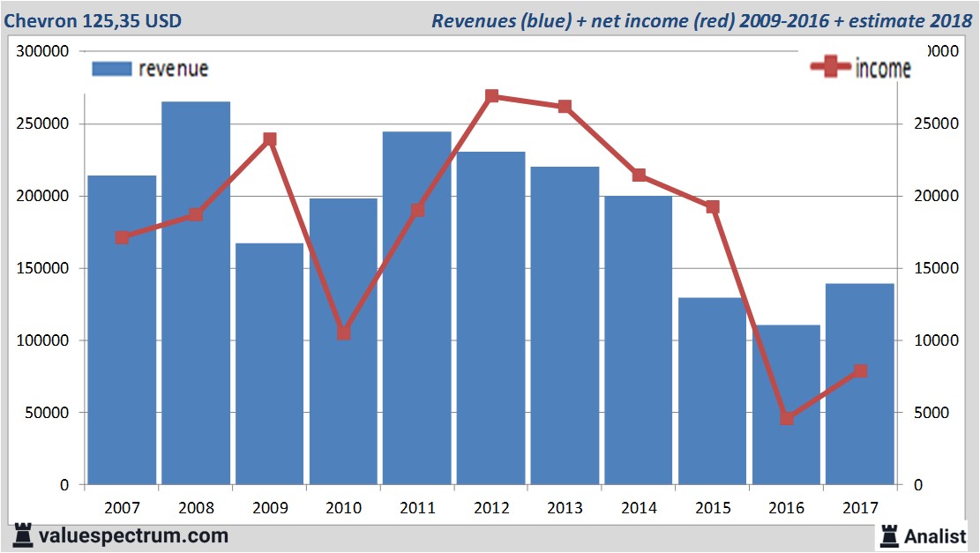Click the 2014 income data point

tap(639, 175)
